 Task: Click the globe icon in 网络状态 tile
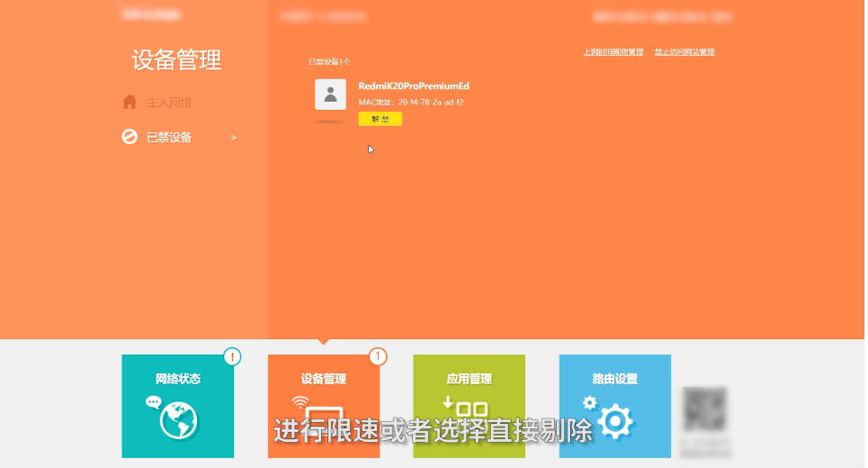click(176, 418)
